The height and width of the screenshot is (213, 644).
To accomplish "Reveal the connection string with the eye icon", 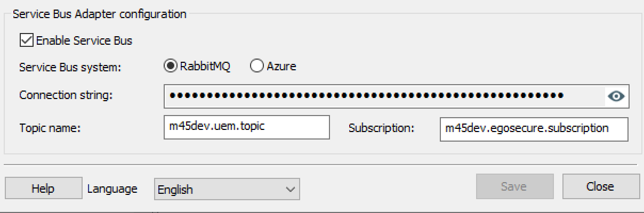I will (617, 96).
